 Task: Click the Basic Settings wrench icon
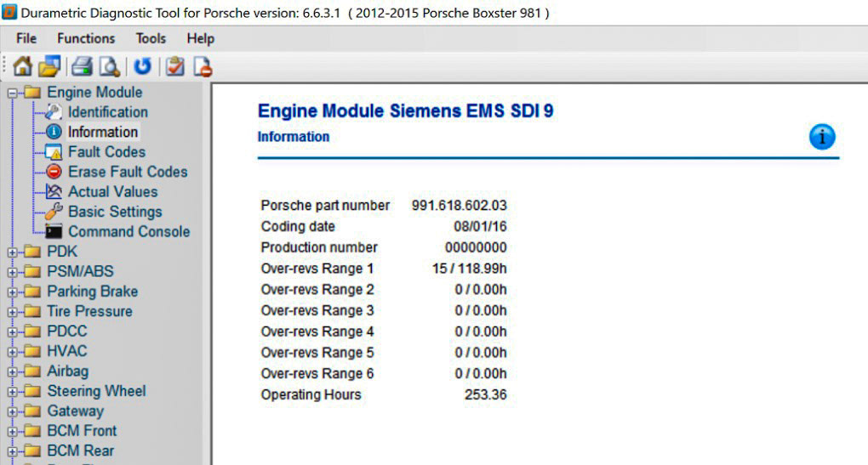(54, 212)
